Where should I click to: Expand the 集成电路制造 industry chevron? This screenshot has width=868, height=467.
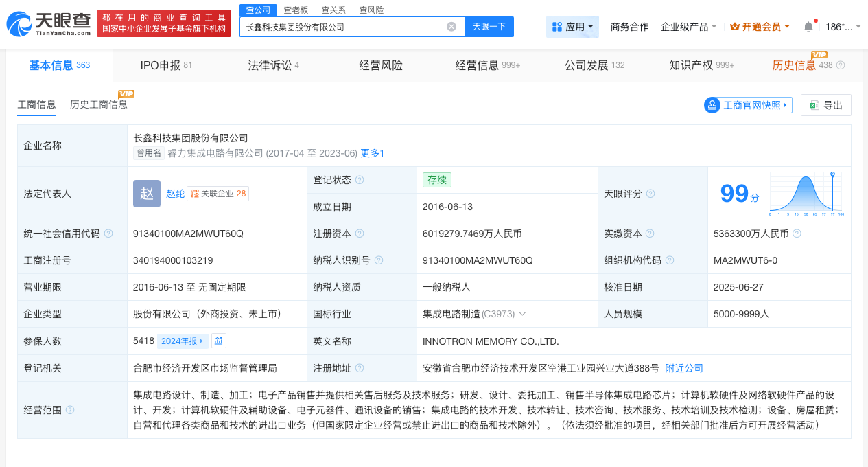click(522, 314)
